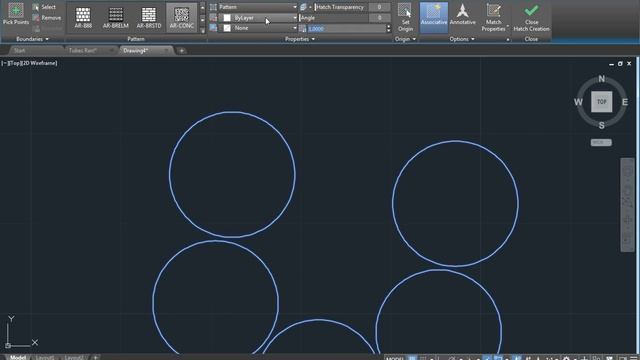Click the MODEL status bar button
The image size is (640, 360).
(x=395, y=358)
